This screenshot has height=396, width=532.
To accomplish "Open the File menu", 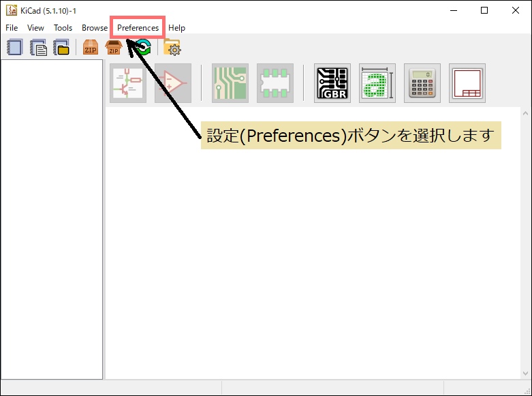I will pyautogui.click(x=12, y=28).
